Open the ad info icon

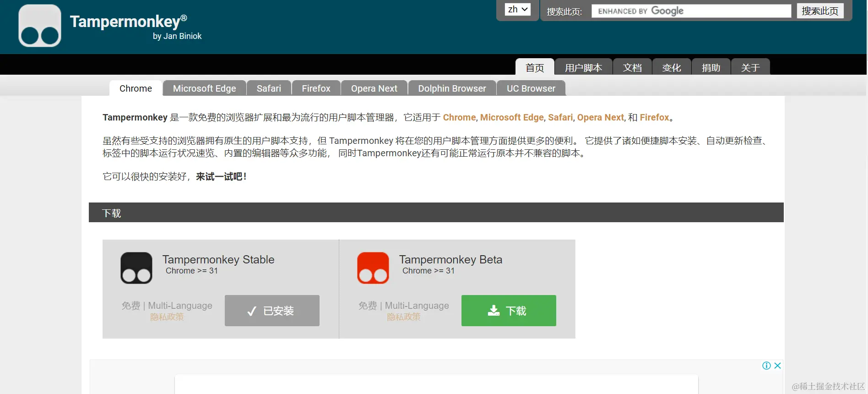coord(766,366)
